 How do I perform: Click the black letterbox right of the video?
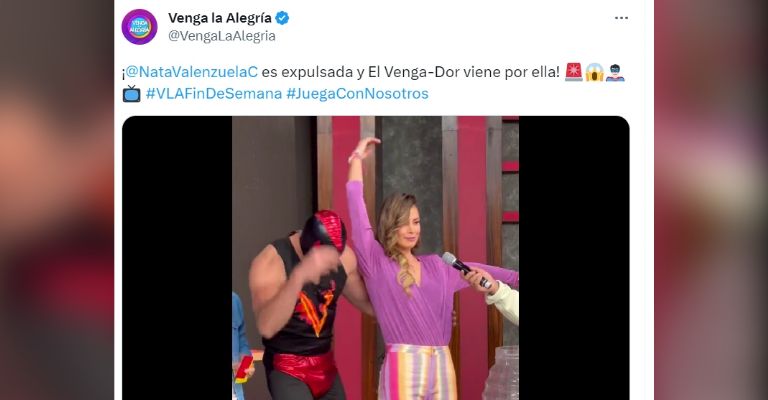click(x=574, y=258)
